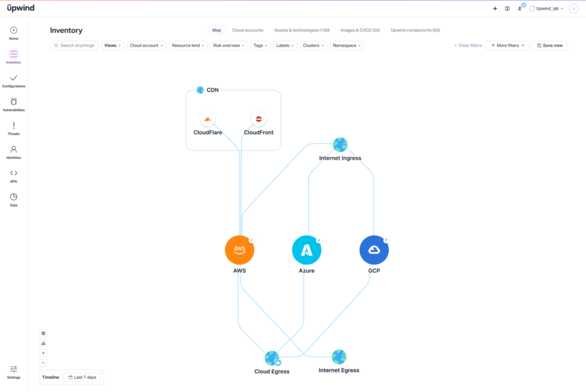Open the Vulnerabilities bug icon

tap(14, 102)
